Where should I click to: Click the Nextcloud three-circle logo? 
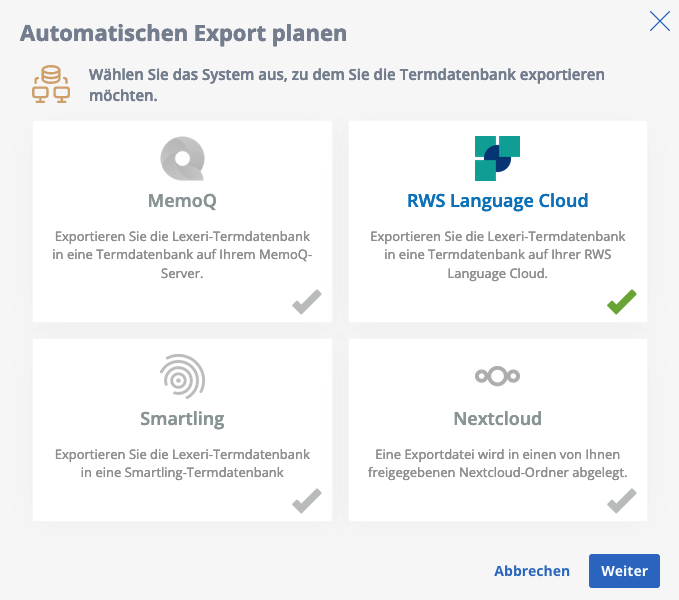coord(497,376)
